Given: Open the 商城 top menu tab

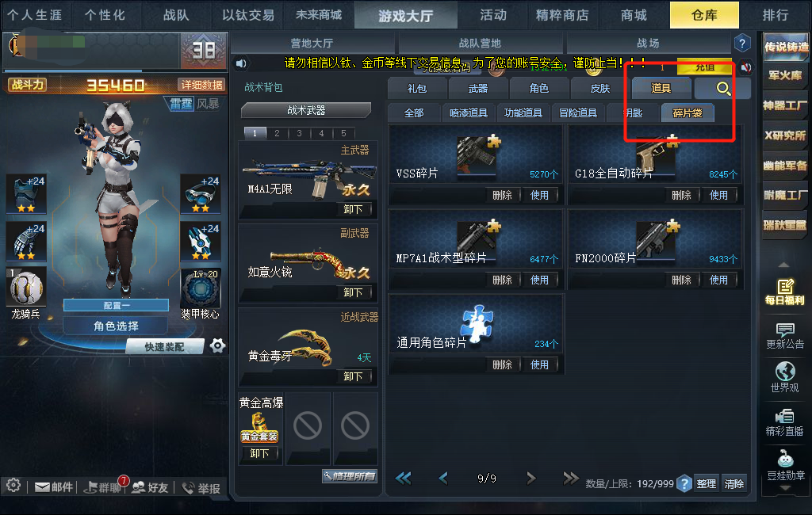Looking at the screenshot, I should (634, 15).
